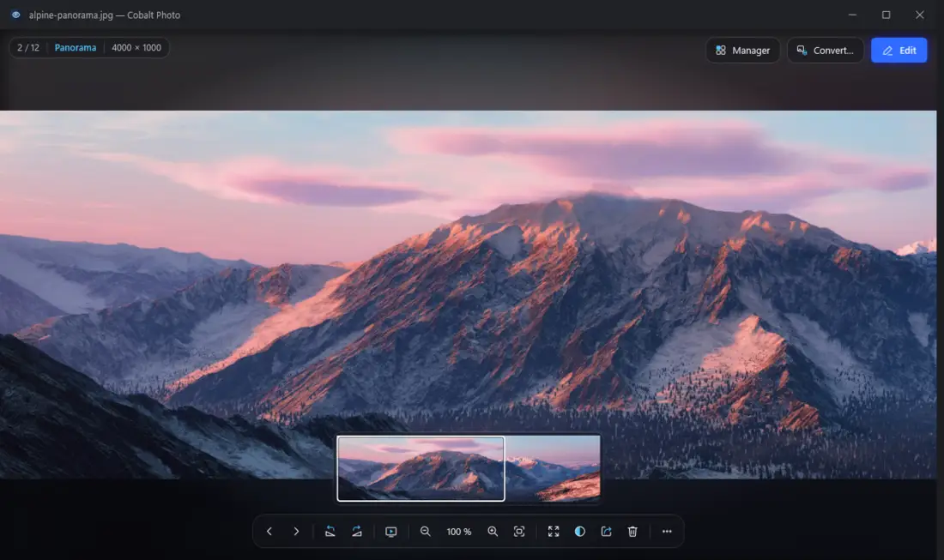Click the zoom in magnifier
The image size is (944, 560).
pos(493,531)
